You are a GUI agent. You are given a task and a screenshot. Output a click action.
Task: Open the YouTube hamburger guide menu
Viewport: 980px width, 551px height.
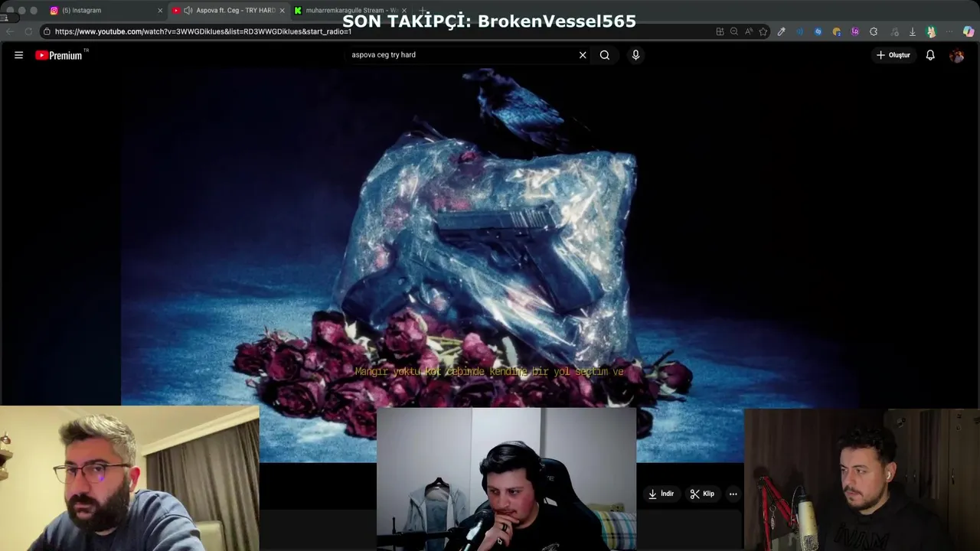(x=18, y=55)
